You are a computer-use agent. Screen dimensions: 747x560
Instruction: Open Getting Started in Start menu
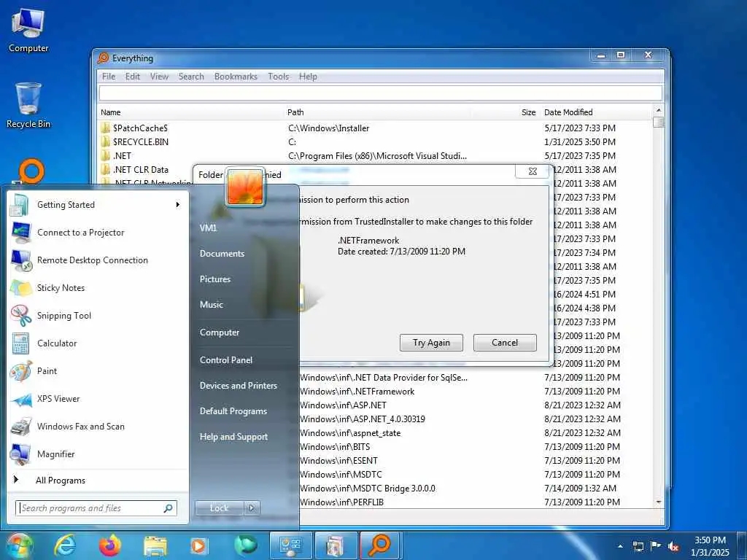(97, 205)
